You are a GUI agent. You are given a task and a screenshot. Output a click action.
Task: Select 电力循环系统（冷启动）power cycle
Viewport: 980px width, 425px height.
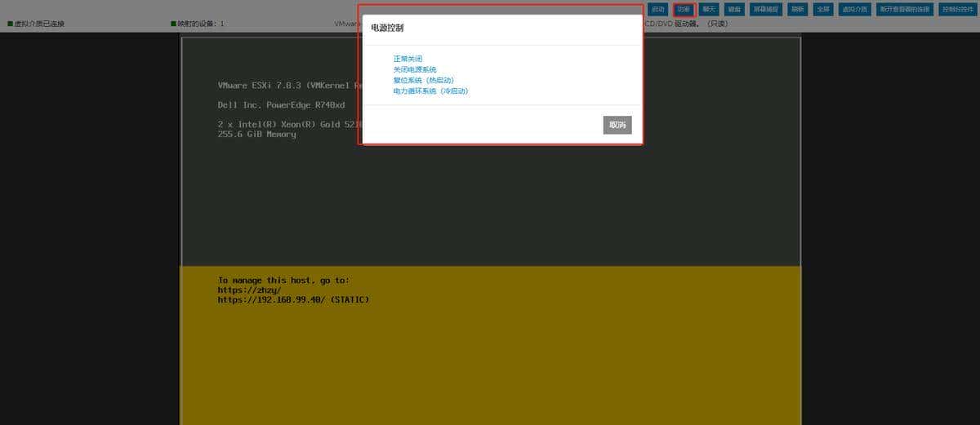(430, 91)
